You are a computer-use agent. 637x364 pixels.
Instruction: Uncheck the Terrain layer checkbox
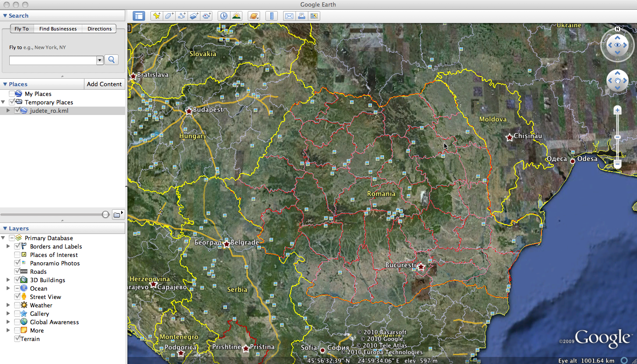(x=17, y=339)
